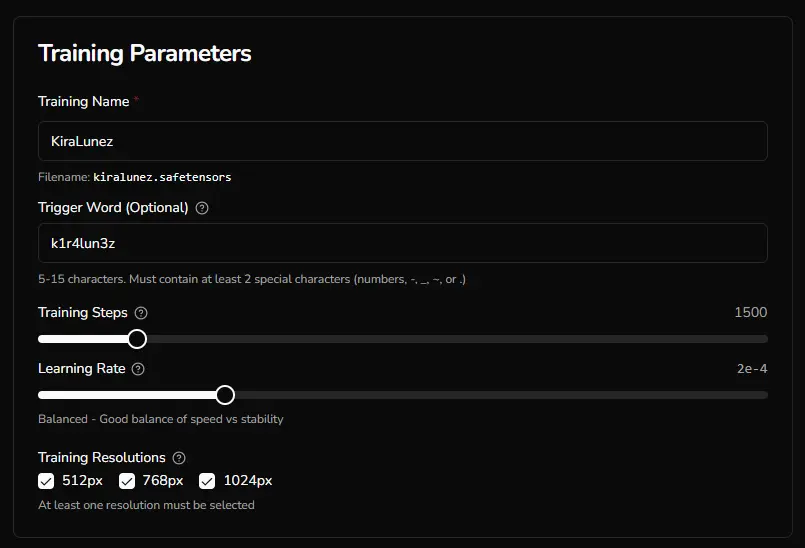This screenshot has width=805, height=548.
Task: Click the Training Resolutions label
Action: coord(102,457)
